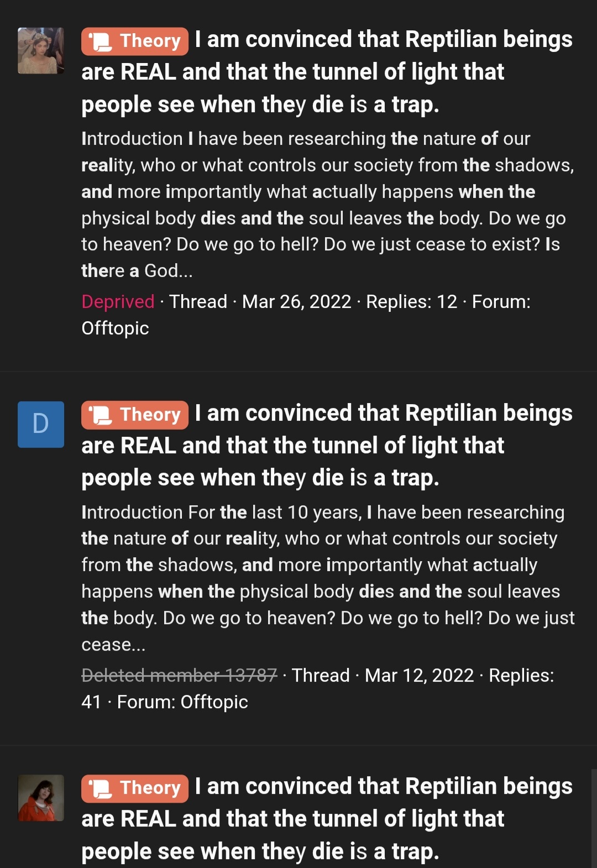Click the blue "D" avatar
Screen dimensions: 597x868
click(x=41, y=424)
